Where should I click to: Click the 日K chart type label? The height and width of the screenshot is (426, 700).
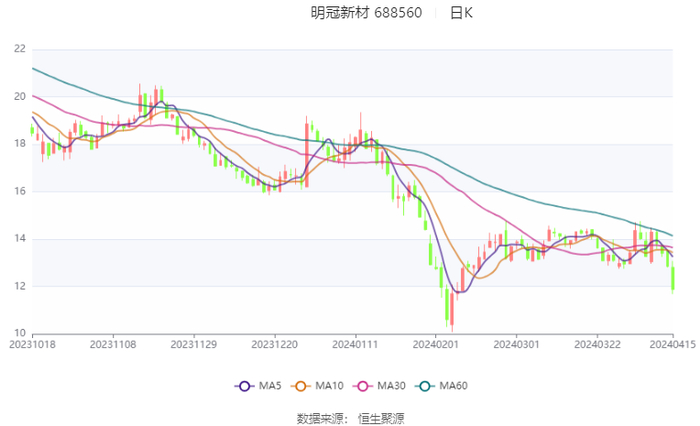461,13
